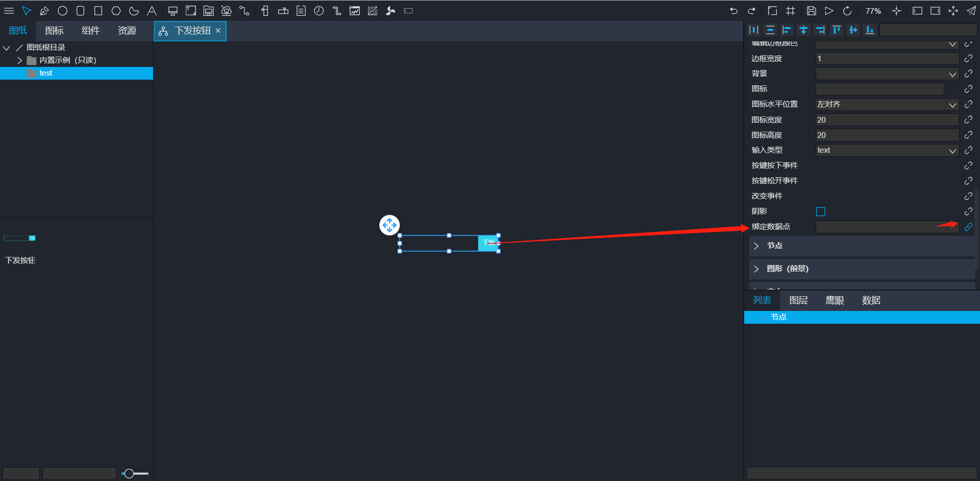Click the thumbnail size slider handle
Viewport: 980px width, 481px height.
coord(129,474)
